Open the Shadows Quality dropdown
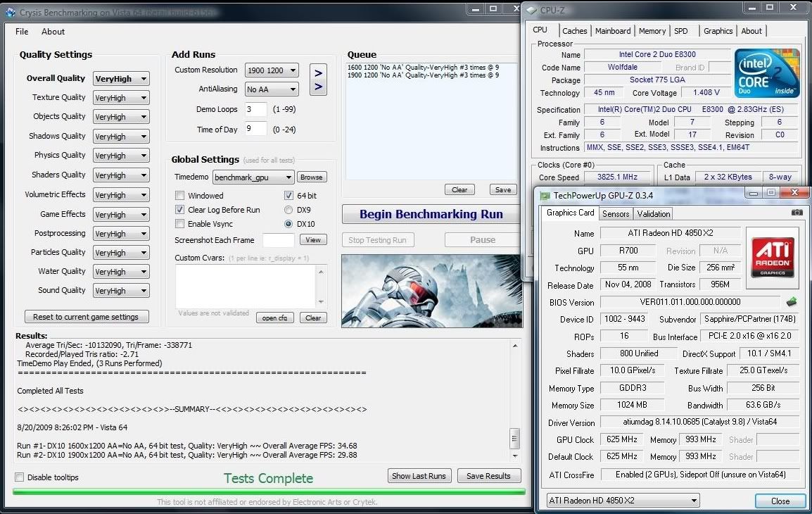Screen dimensions: 812x514 coord(121,137)
